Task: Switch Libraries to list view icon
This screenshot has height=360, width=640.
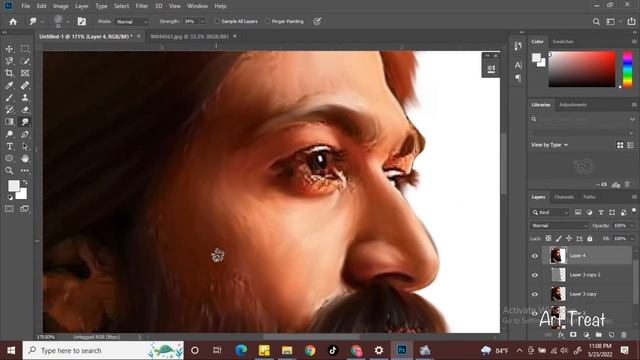Action: 631,145
